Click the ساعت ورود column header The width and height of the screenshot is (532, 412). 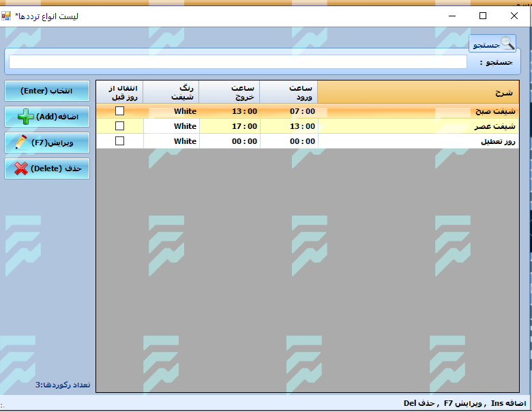click(289, 92)
